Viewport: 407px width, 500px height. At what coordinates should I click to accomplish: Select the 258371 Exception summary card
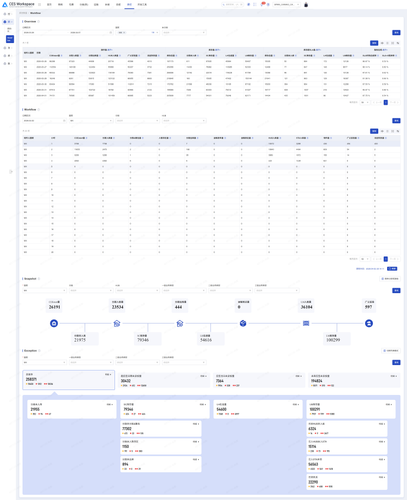pos(69,380)
